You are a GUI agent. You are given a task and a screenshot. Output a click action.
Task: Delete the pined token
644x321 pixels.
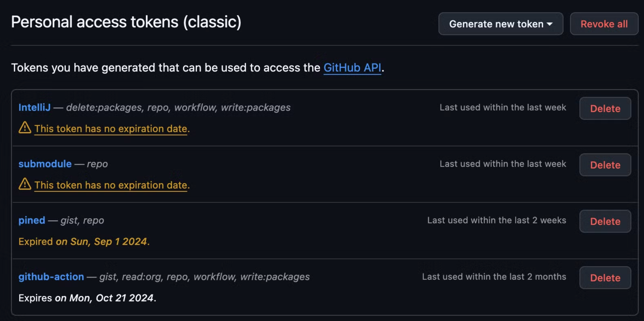(605, 221)
